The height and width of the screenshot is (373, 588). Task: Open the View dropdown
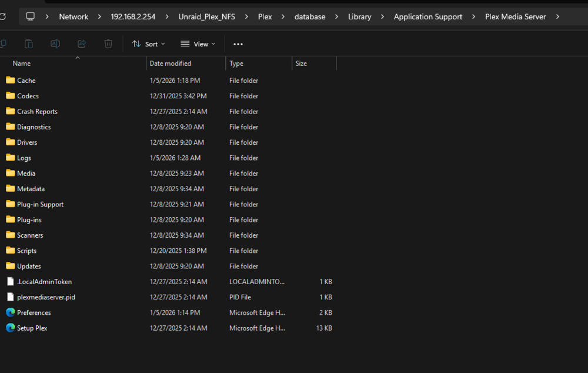(198, 44)
